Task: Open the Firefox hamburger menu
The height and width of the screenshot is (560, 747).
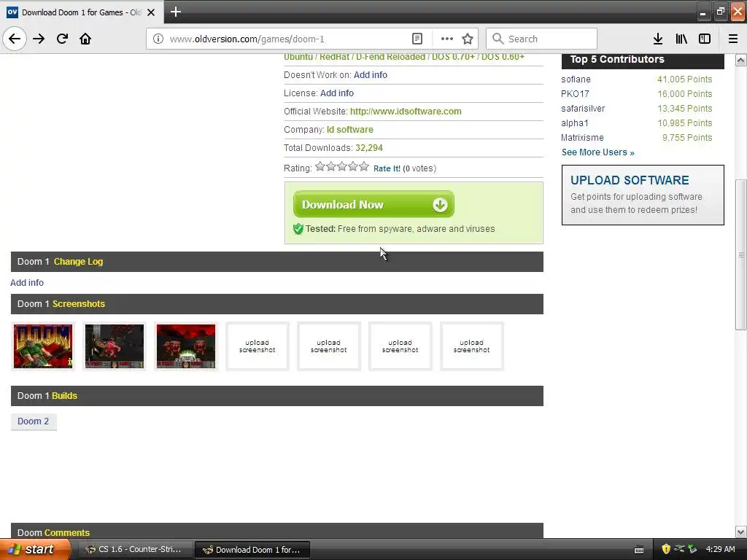Action: (x=733, y=39)
